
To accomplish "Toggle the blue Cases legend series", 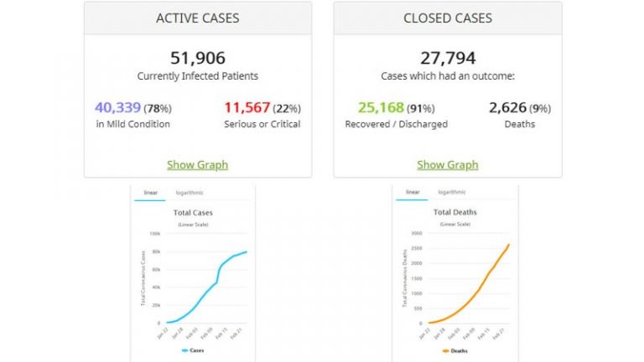I will click(x=193, y=352).
